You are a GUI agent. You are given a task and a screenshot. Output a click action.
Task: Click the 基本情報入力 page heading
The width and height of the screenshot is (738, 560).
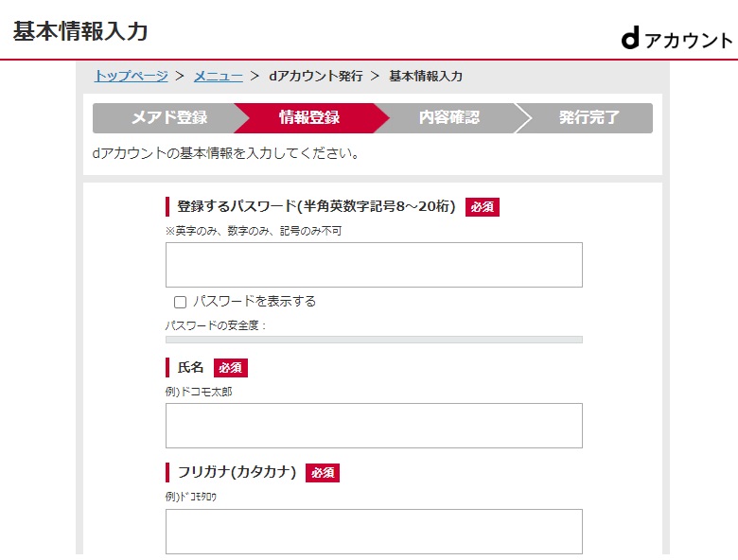(80, 31)
